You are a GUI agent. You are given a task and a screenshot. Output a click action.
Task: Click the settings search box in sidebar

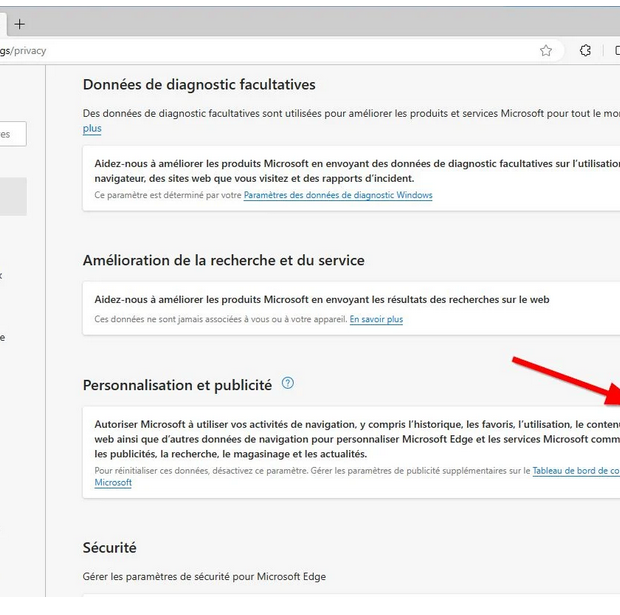pos(13,134)
